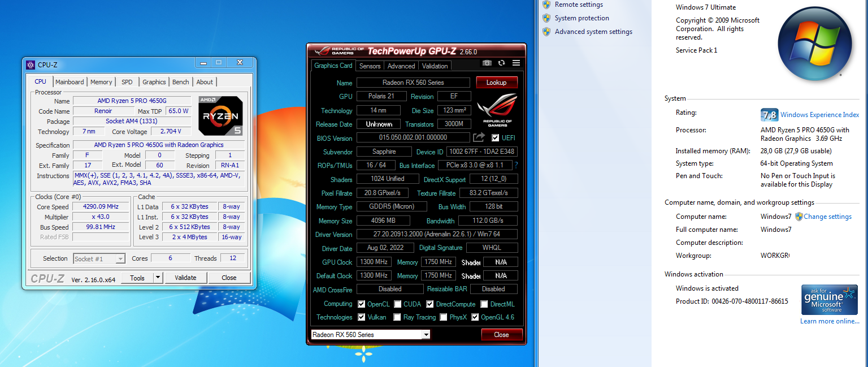Click the Driver Version field in GPU-Z
Image resolution: width=868 pixels, height=367 pixels.
point(436,235)
